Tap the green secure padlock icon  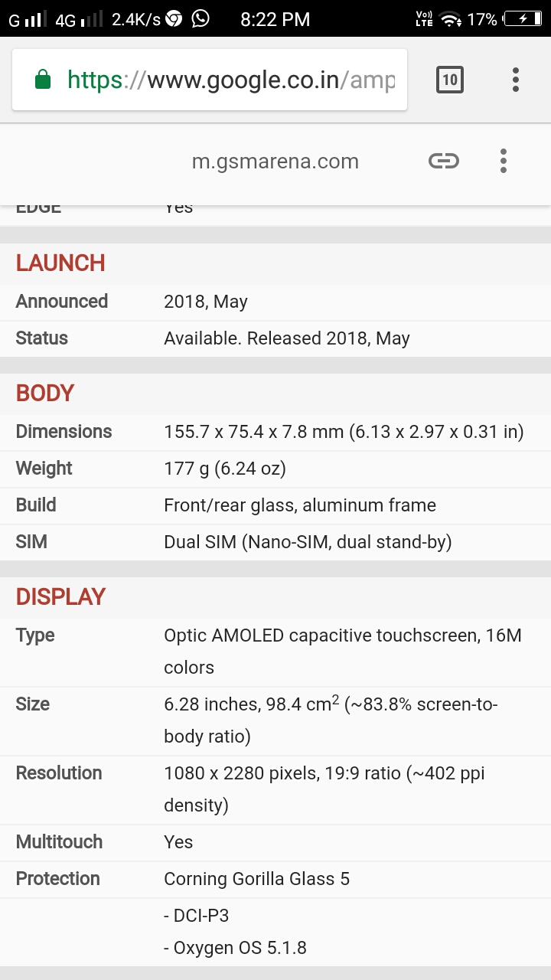(x=43, y=80)
